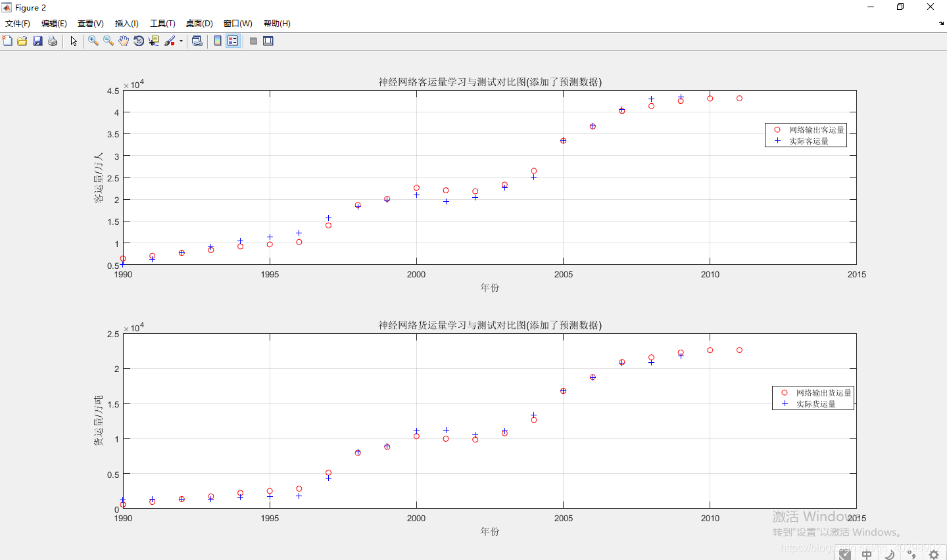Open the 工具(T) menu
947x560 pixels.
(162, 23)
